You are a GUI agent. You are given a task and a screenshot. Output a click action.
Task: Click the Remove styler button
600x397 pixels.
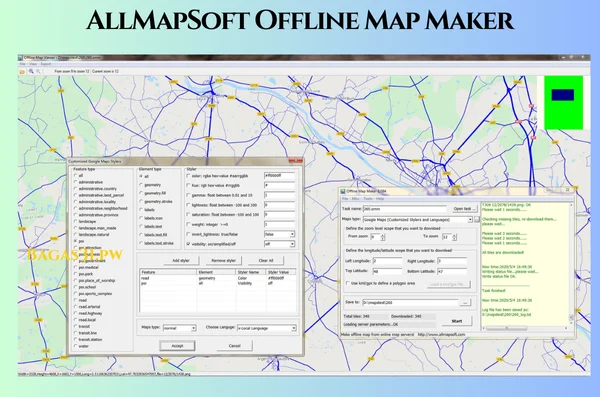tap(223, 261)
